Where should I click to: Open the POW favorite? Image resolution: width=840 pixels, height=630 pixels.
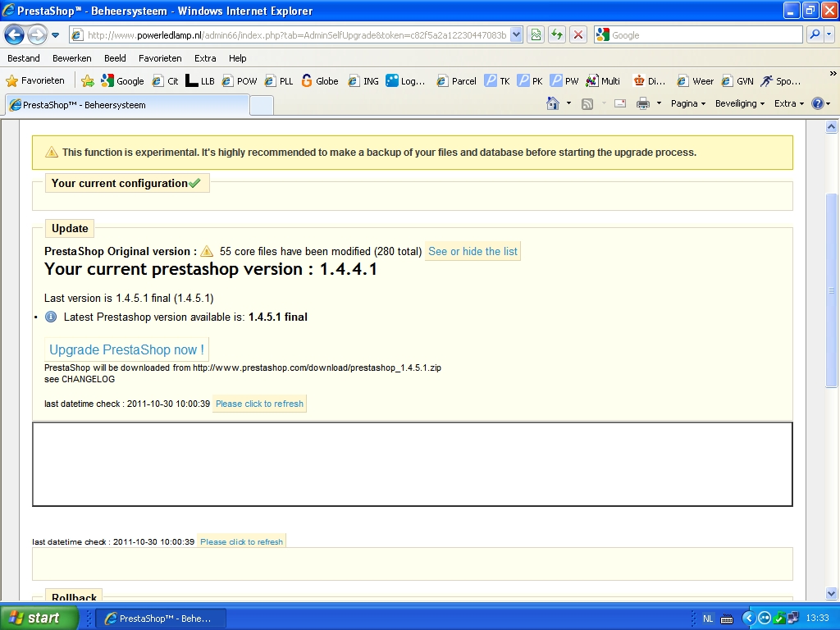[240, 81]
